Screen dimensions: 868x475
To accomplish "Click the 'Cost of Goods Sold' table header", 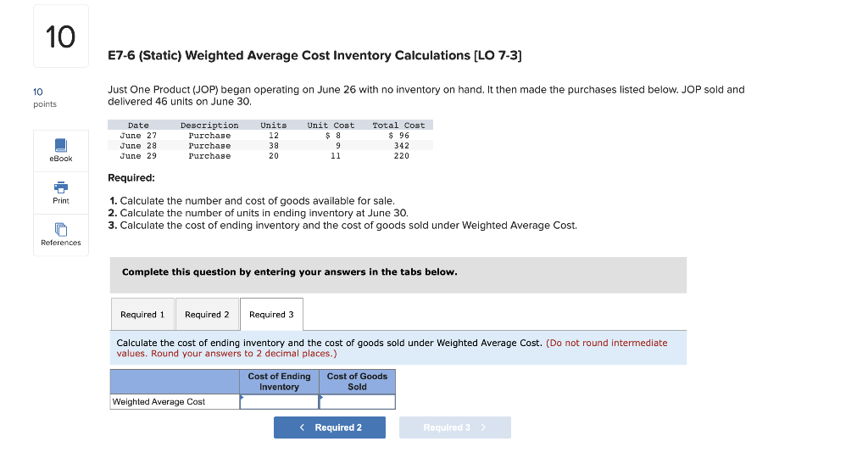I will click(358, 382).
